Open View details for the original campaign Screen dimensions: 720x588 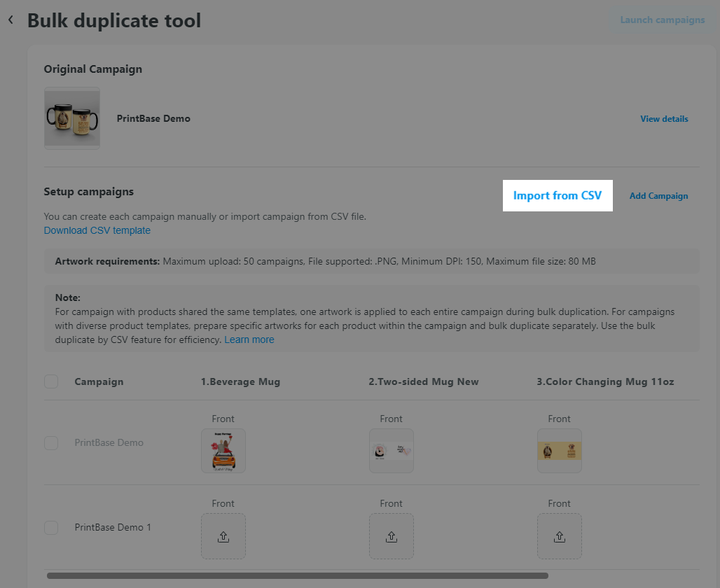point(664,119)
